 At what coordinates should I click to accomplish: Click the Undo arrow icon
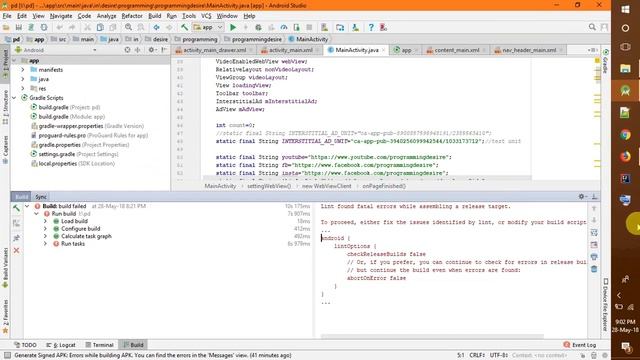(x=60, y=27)
